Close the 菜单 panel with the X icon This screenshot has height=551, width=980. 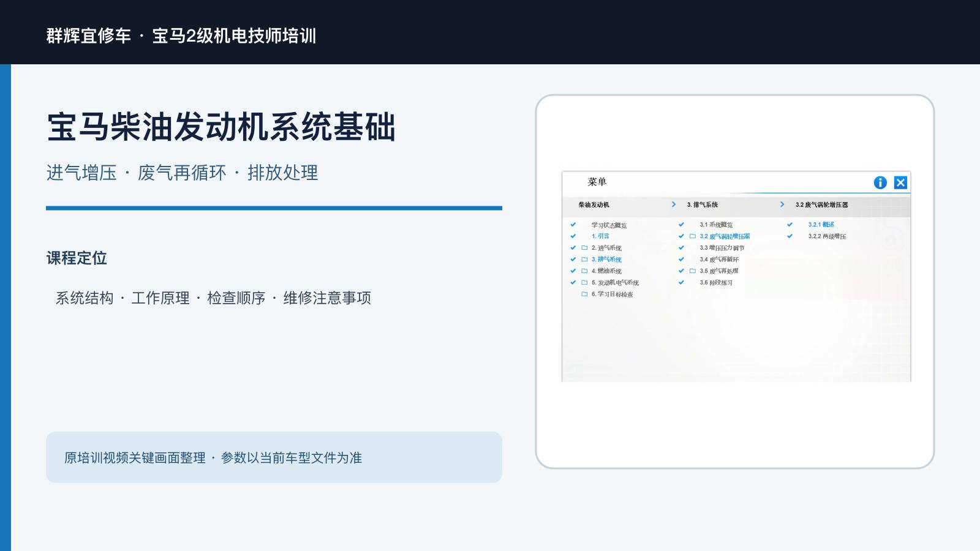900,182
